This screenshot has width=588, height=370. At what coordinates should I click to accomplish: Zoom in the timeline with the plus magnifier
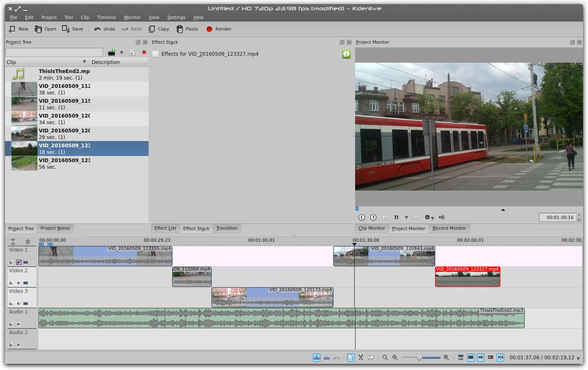pos(446,358)
